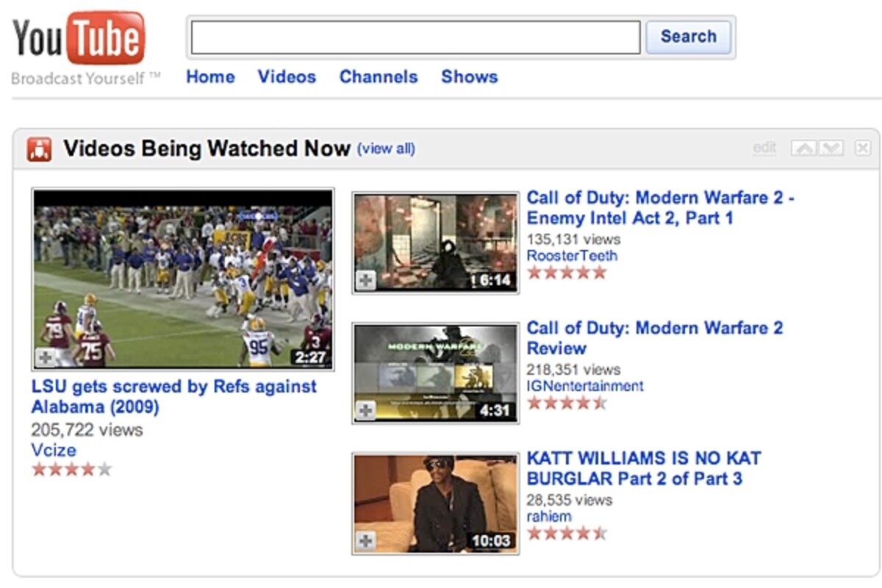Open the LSU vs Alabama football video thumbnail
Screen dimensions: 882x588
tap(182, 279)
